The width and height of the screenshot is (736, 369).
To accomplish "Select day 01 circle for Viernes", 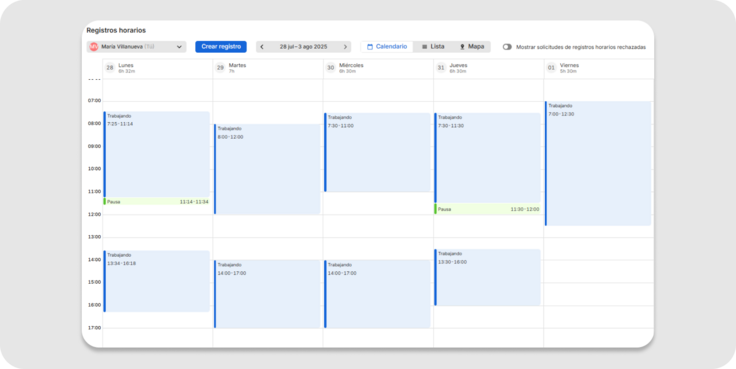I will tap(552, 68).
